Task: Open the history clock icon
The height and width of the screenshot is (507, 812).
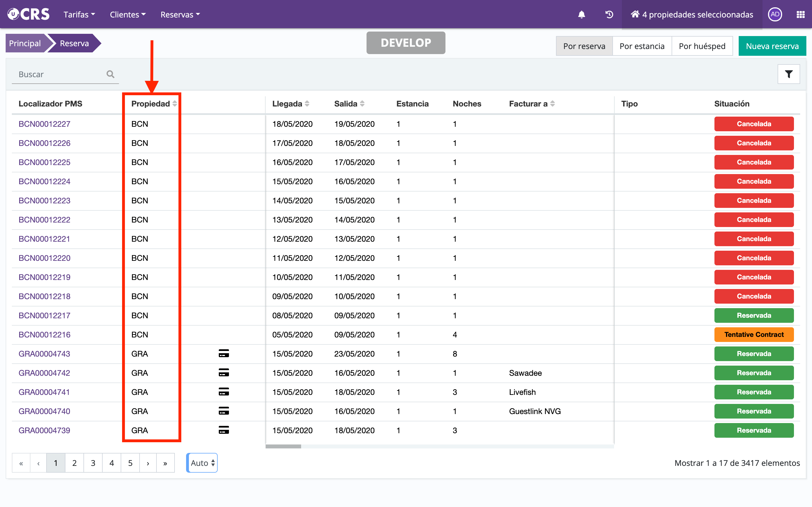Action: (x=609, y=14)
